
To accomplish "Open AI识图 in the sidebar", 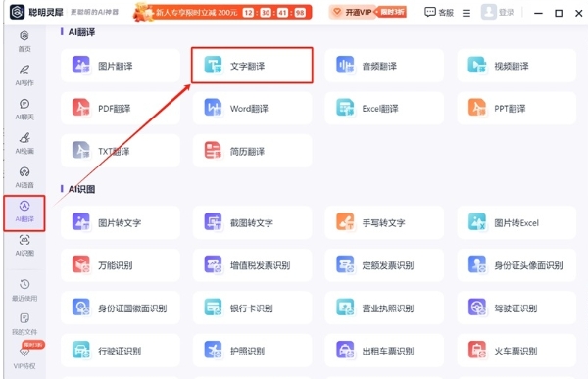I will 24,246.
